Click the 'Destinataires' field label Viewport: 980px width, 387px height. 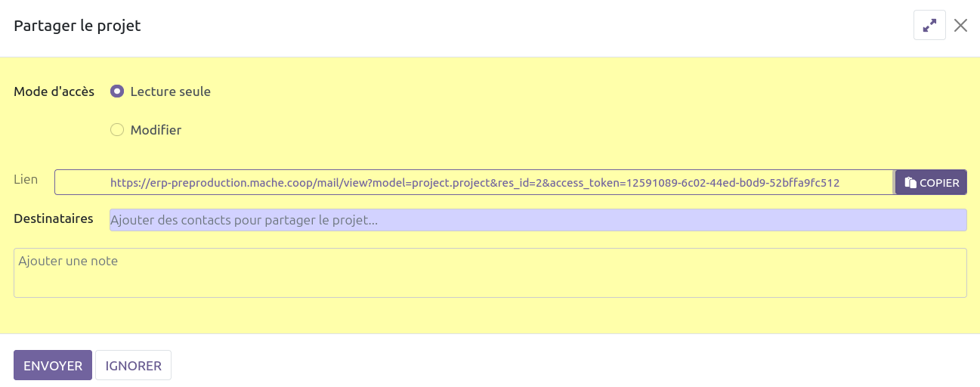coord(54,218)
